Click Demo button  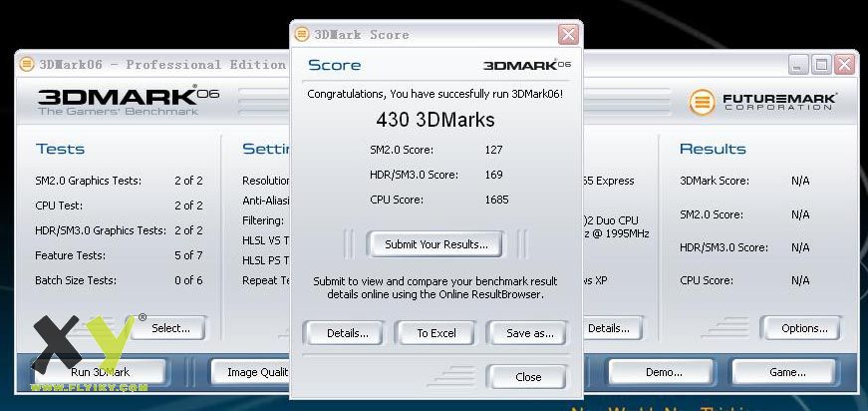point(663,372)
